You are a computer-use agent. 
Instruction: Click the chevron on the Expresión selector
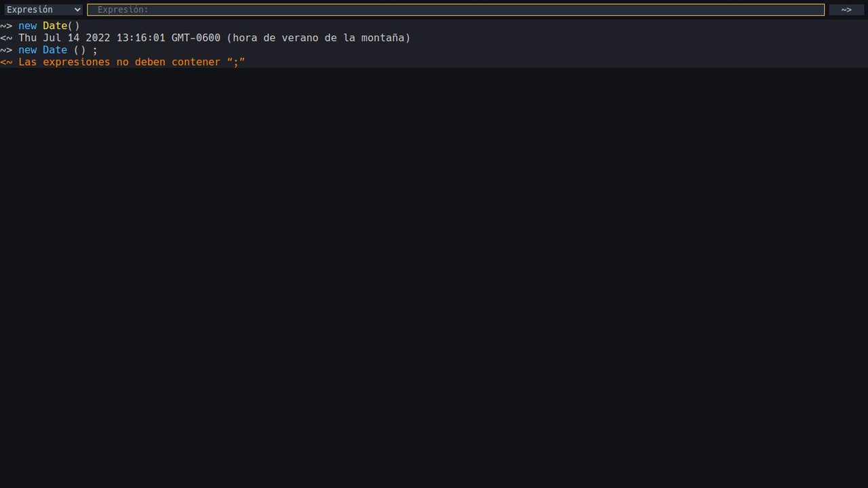point(77,9)
